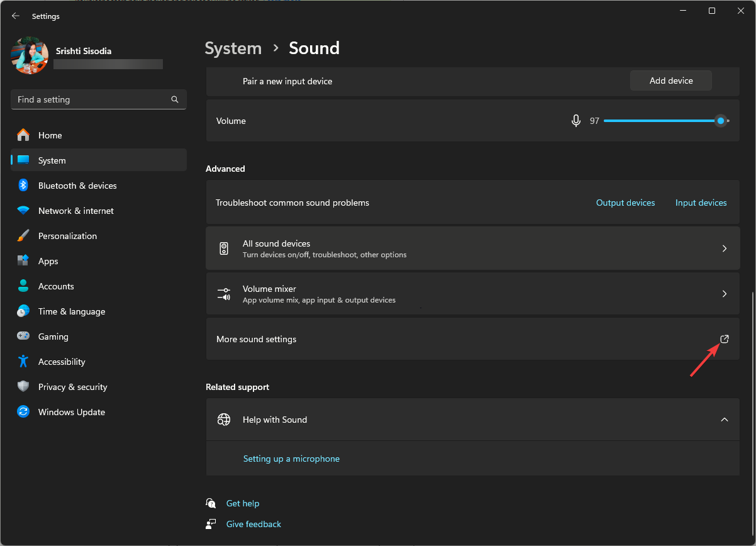Image resolution: width=756 pixels, height=546 pixels.
Task: Open Personalization settings
Action: (x=99, y=236)
